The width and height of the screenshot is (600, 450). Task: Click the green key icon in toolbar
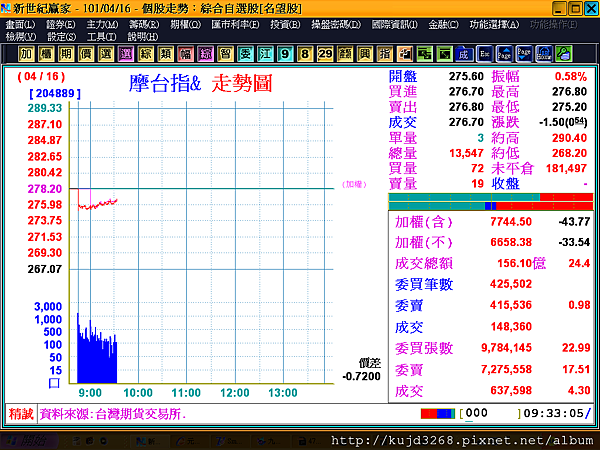(x=564, y=54)
